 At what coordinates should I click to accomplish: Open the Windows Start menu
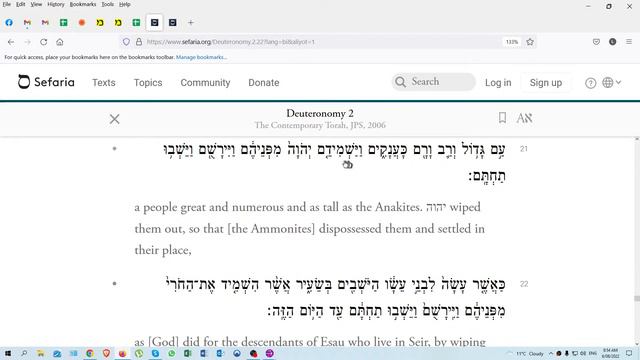pos(8,353)
